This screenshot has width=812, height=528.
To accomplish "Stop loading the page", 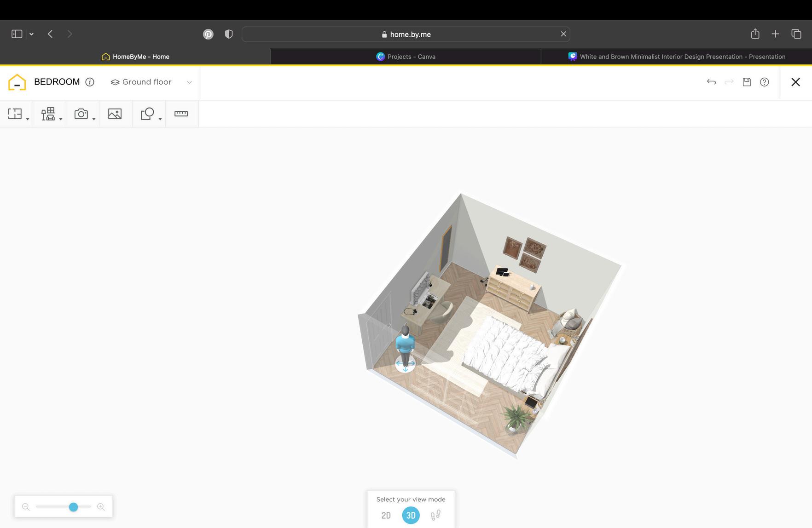I will click(563, 34).
